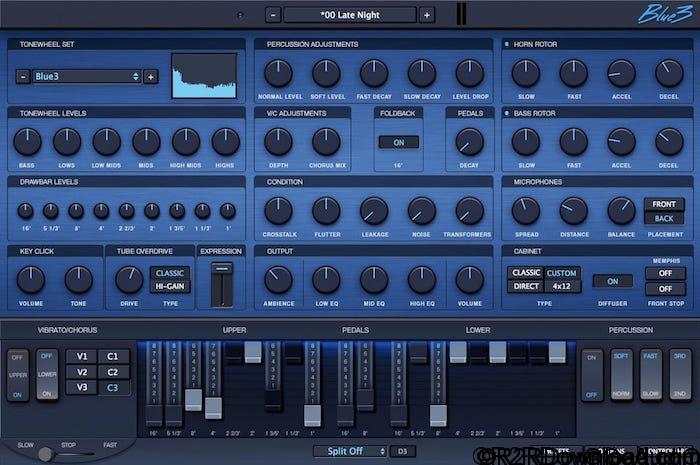Viewport: 700px width, 465px height.
Task: Set microphone placement to FRONT
Action: click(664, 204)
